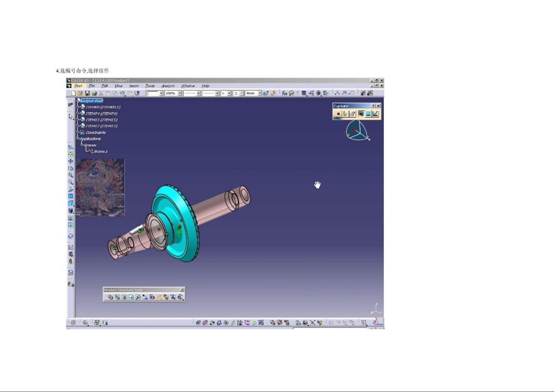Click the first icon in Product Structure Tools
Image resolution: width=554 pixels, height=392 pixels.
click(x=110, y=297)
